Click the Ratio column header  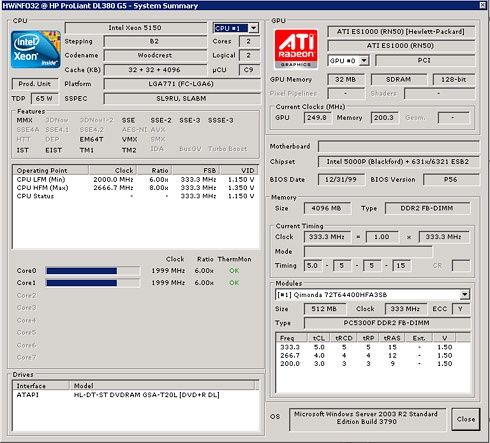pyautogui.click(x=154, y=170)
